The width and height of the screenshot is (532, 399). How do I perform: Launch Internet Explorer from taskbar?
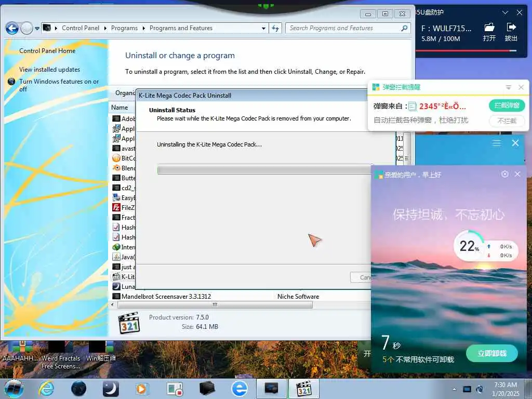coord(46,389)
